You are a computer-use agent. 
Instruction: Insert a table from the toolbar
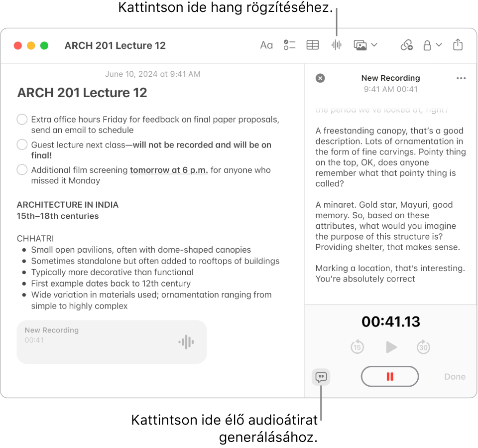[x=313, y=45]
